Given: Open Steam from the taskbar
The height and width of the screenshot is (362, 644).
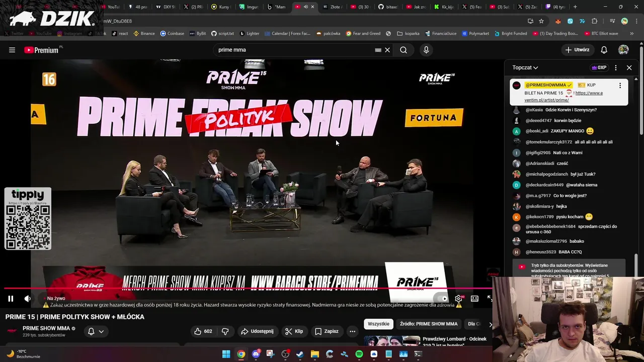Looking at the screenshot, I should point(300,354).
